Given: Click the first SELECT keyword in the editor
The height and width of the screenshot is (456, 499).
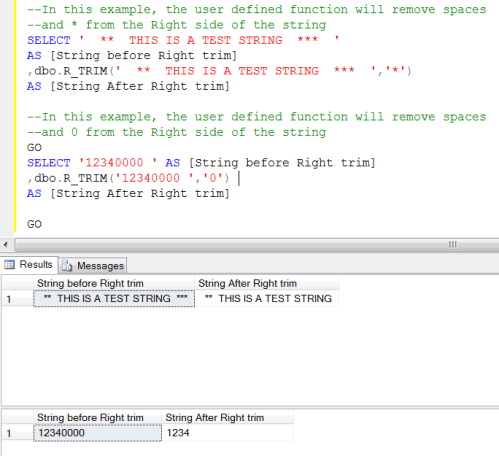Looking at the screenshot, I should 49,40.
